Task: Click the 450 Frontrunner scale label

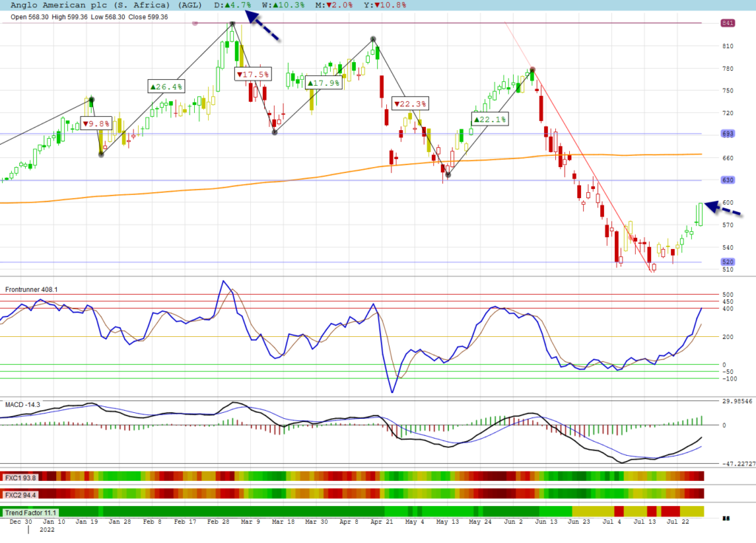Action: (x=727, y=301)
